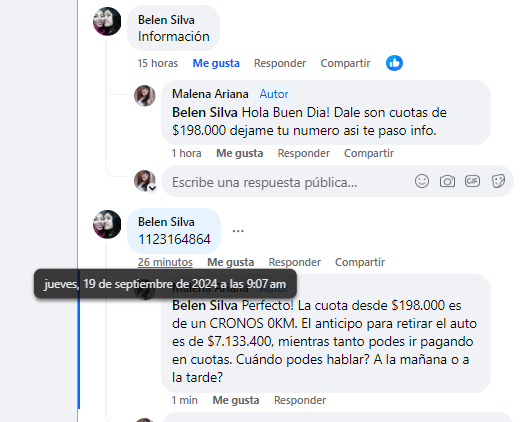The width and height of the screenshot is (520, 422).
Task: Share Malena's Hola Buen Dia reply
Action: [x=369, y=153]
